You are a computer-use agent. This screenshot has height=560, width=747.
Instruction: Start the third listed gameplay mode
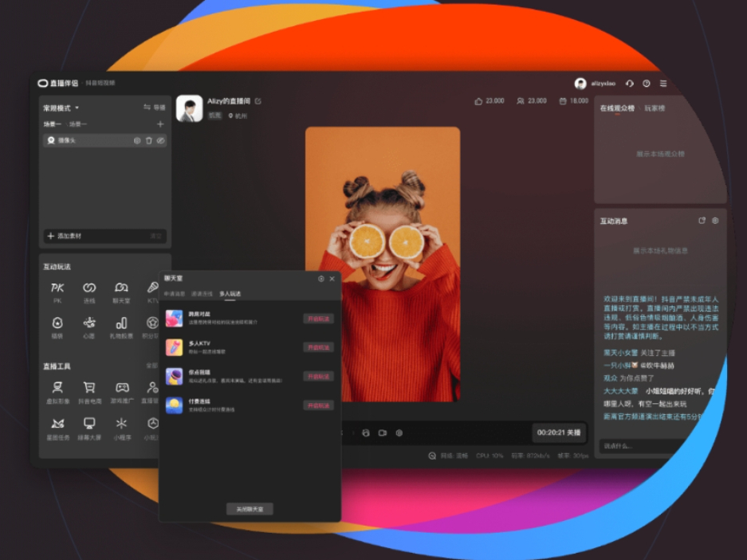point(319,376)
